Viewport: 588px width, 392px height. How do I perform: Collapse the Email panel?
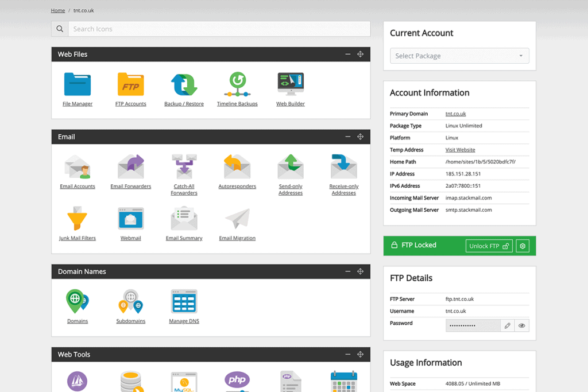tap(347, 137)
